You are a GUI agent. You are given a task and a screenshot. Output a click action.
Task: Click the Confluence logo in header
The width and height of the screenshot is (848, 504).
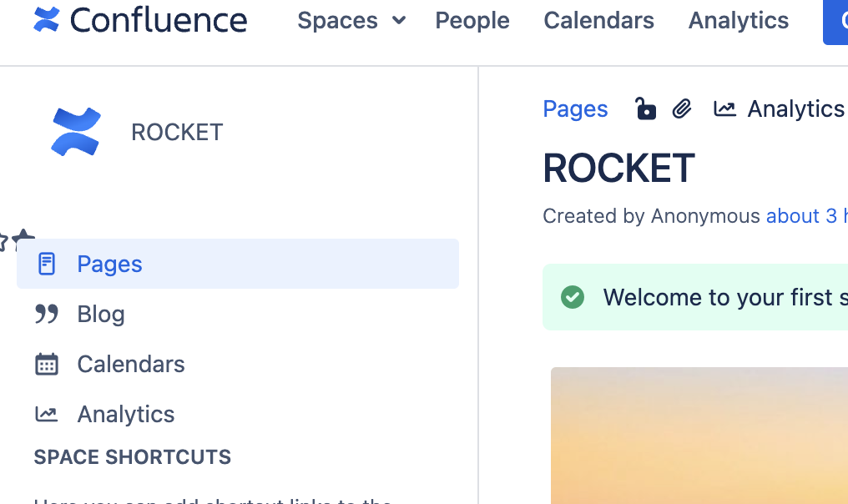point(140,20)
